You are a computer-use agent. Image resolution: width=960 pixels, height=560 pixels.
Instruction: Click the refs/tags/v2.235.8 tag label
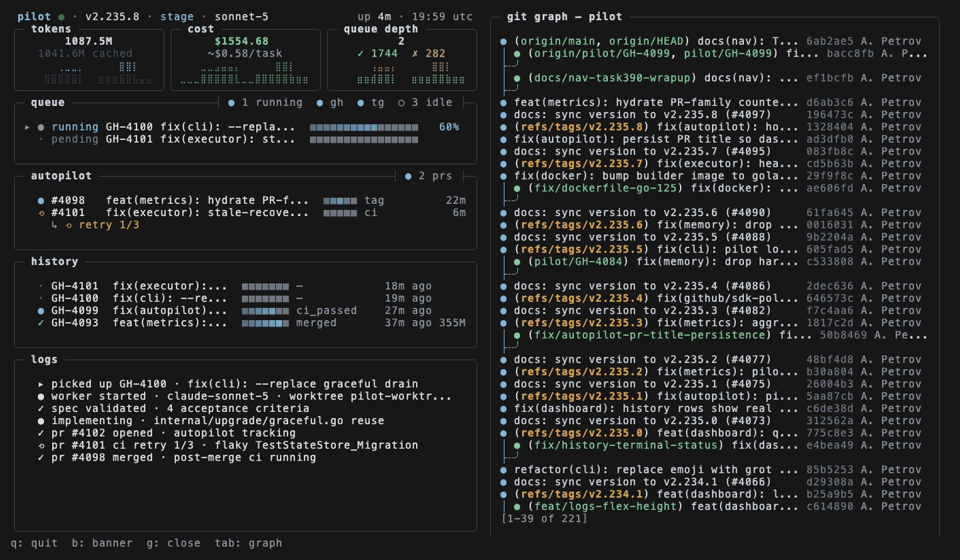pyautogui.click(x=582, y=127)
